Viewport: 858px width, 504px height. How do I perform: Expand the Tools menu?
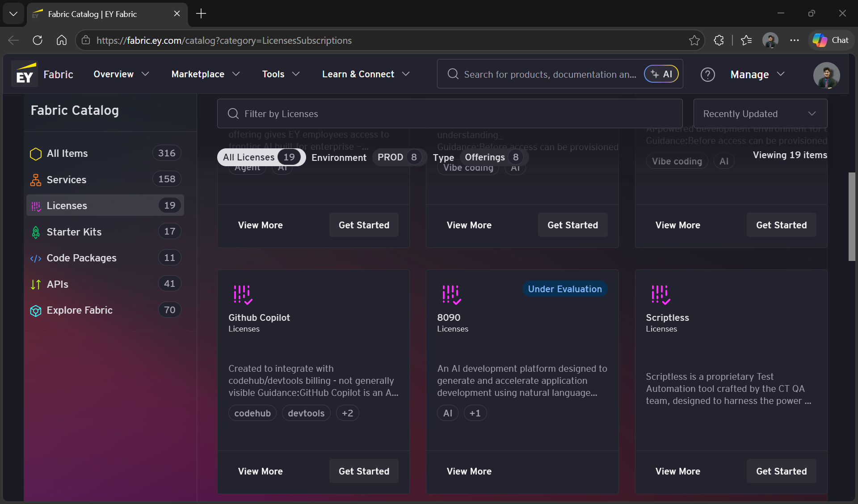coord(281,74)
